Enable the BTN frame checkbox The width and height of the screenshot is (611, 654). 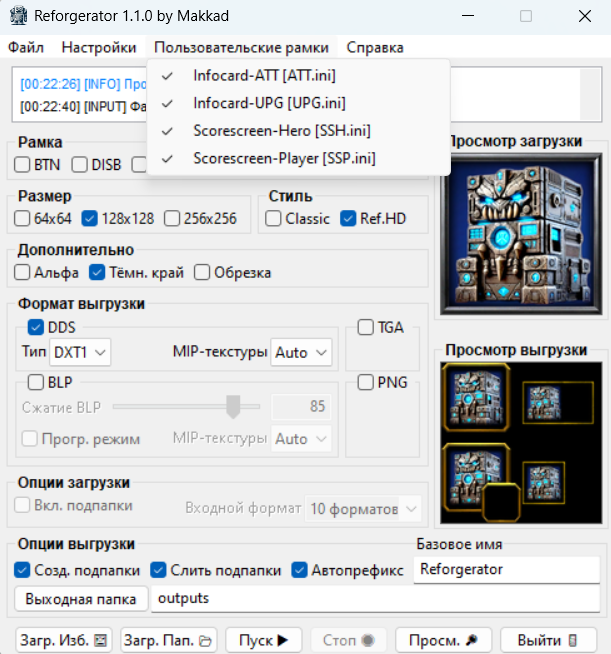(22, 165)
